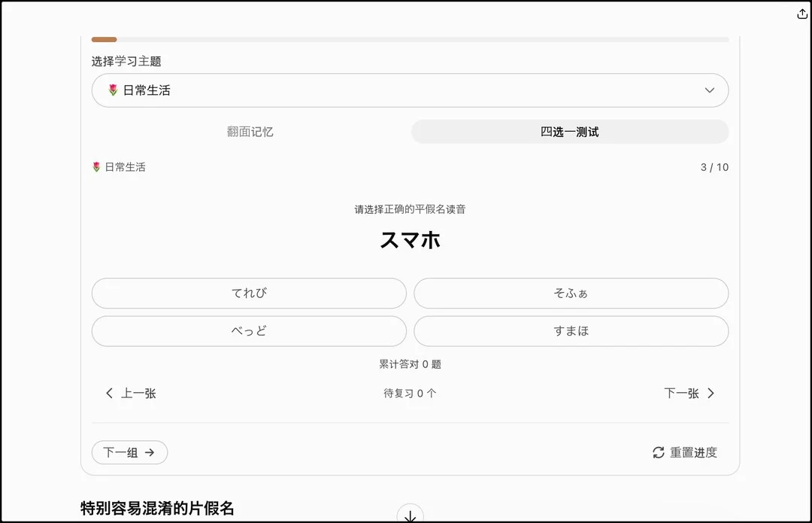The height and width of the screenshot is (523, 812).
Task: Choose answer option てれび
Action: point(249,293)
